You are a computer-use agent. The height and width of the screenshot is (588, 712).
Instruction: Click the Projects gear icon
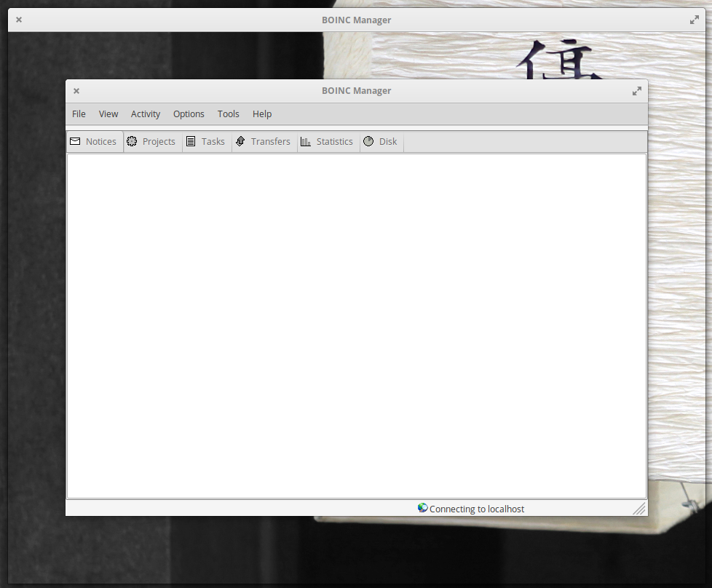click(x=132, y=141)
